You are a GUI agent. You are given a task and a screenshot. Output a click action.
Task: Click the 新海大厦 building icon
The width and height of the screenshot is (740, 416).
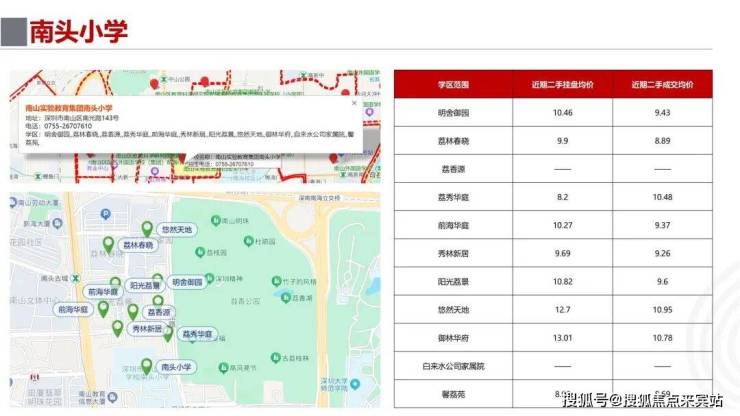(58, 223)
